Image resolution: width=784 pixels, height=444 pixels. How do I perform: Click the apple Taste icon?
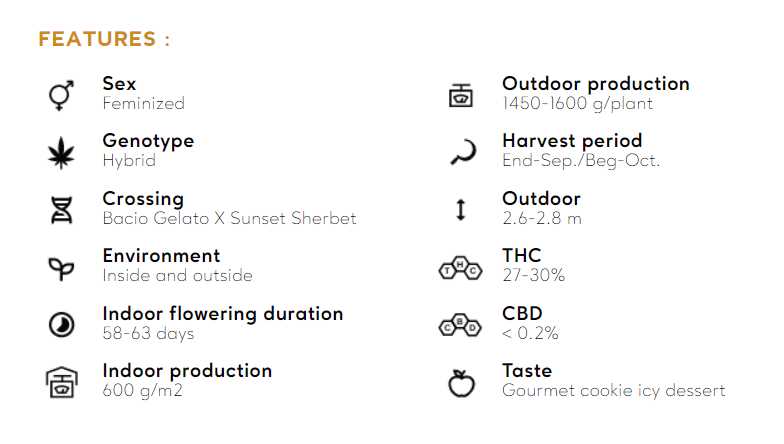(460, 382)
